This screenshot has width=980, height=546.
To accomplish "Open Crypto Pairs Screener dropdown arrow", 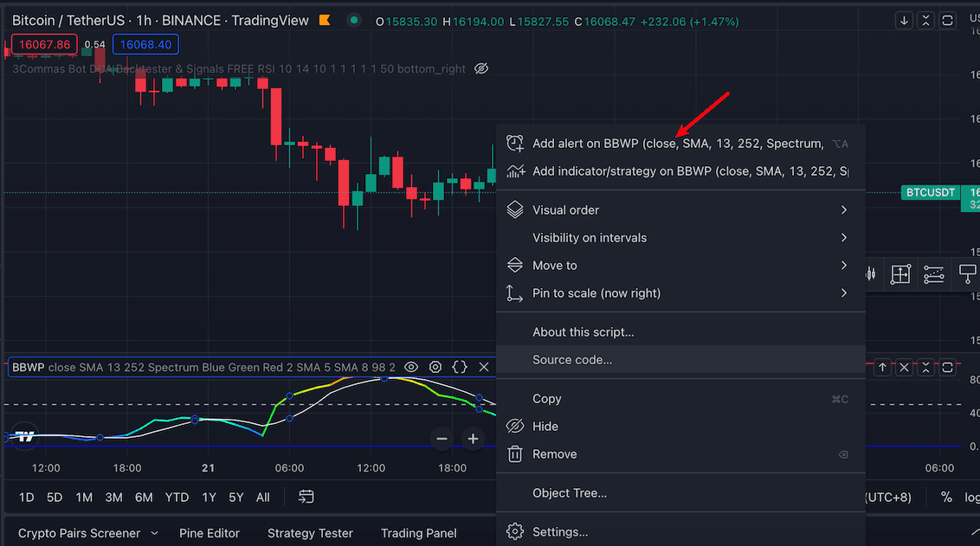I will coord(155,533).
